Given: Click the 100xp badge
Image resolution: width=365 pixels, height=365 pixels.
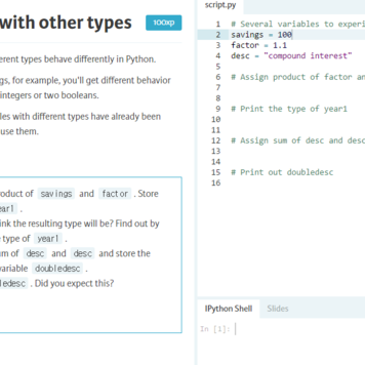Looking at the screenshot, I should click(164, 23).
